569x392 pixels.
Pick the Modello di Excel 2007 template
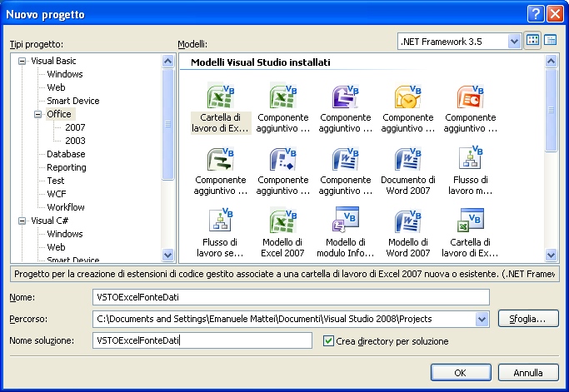(x=282, y=233)
